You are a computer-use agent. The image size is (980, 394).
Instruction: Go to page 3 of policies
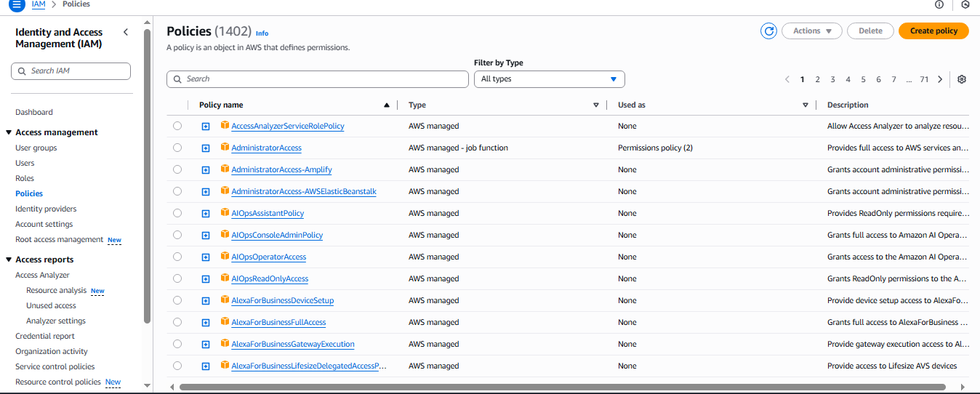click(x=832, y=79)
